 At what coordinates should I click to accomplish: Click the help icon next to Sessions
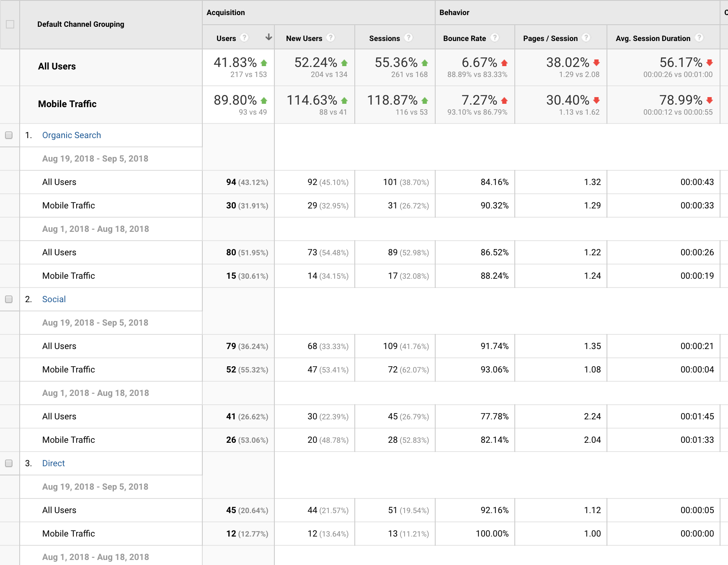pyautogui.click(x=408, y=38)
